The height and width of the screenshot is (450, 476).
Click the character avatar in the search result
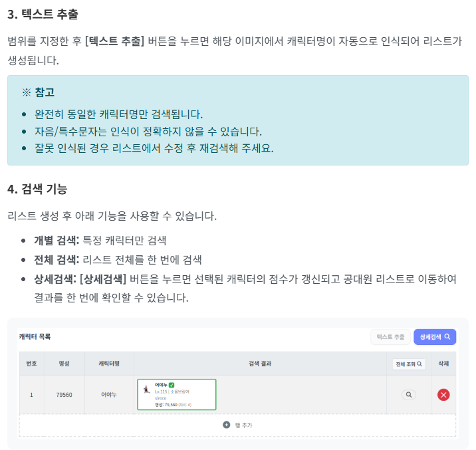(x=146, y=390)
